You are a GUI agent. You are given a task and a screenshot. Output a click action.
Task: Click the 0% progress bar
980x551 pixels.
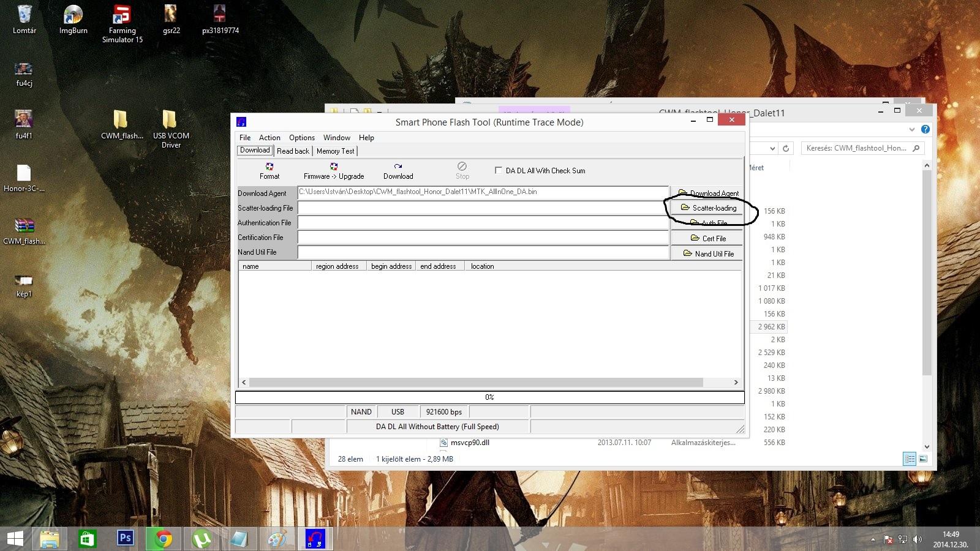[x=490, y=397]
